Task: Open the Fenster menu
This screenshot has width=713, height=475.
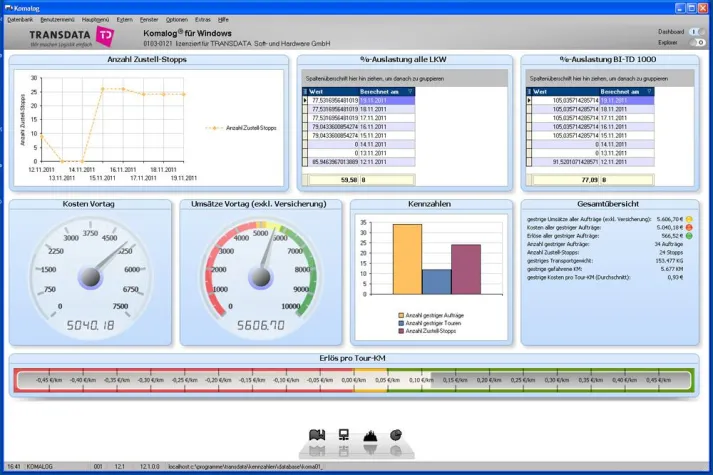Action: 149,20
